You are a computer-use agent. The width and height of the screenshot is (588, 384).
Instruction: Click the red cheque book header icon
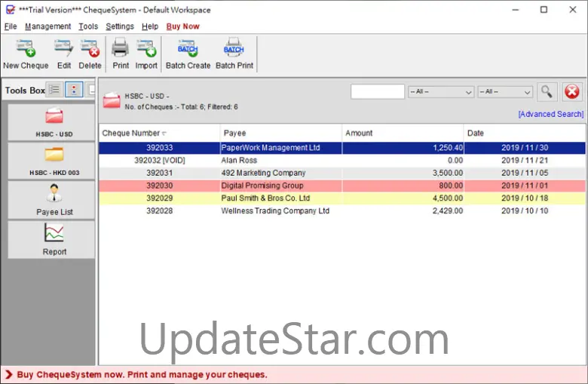click(112, 100)
